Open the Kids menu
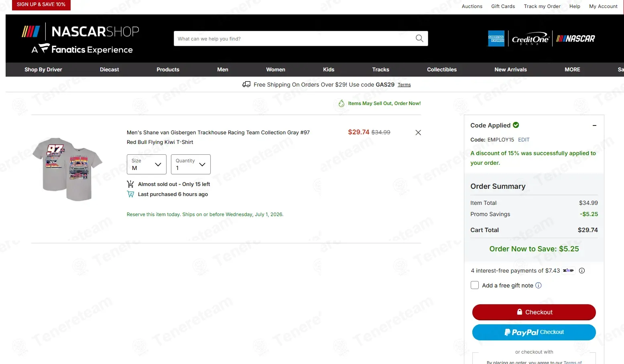 pos(329,69)
